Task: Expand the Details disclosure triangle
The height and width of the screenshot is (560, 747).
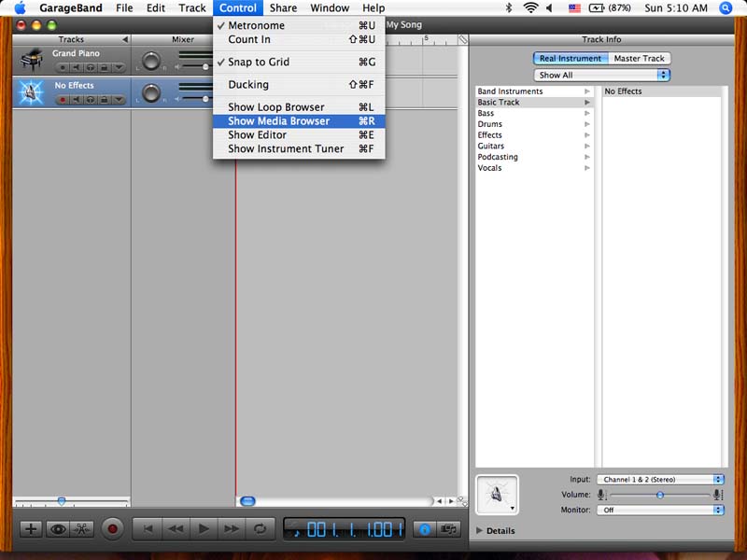Action: pos(479,530)
